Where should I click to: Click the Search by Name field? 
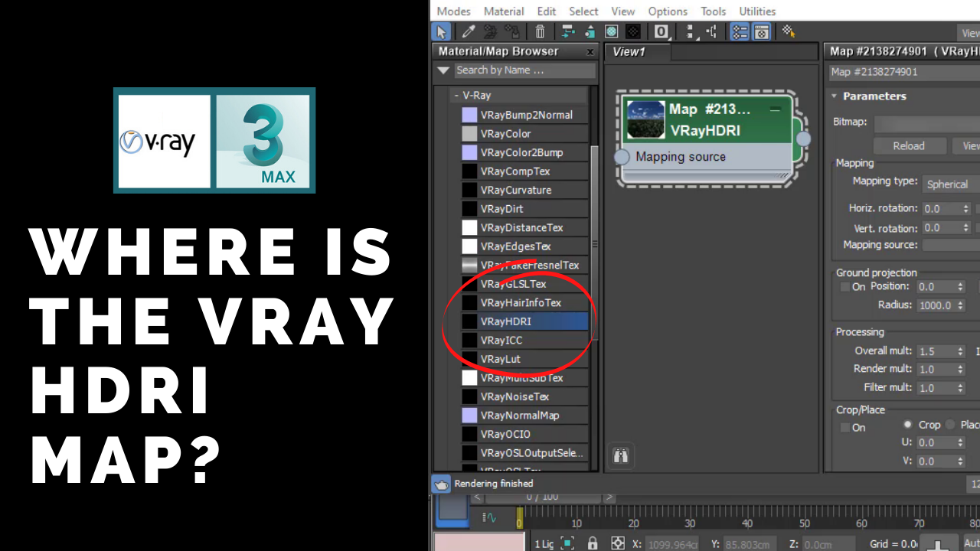[524, 70]
